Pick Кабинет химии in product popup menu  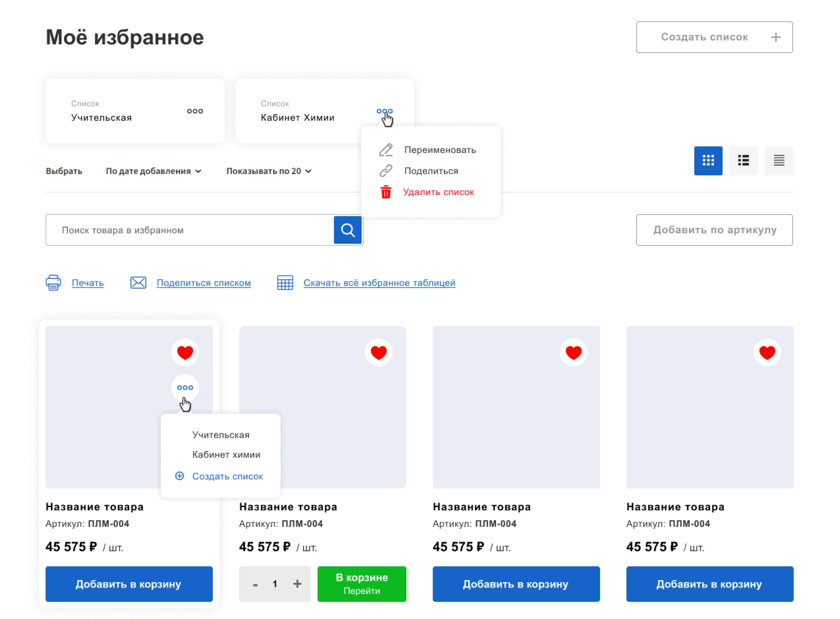[226, 454]
